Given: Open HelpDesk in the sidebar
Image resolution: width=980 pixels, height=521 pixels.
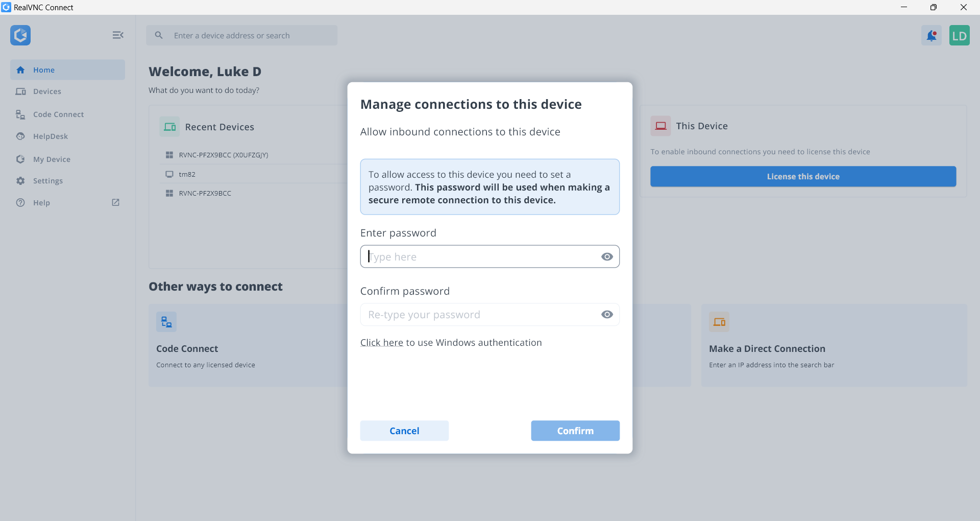Looking at the screenshot, I should 50,136.
